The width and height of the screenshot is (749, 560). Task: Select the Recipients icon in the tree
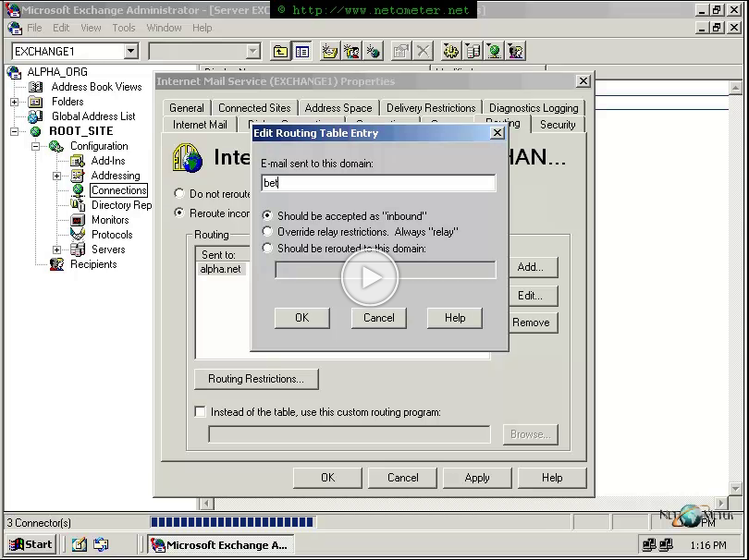coord(56,264)
